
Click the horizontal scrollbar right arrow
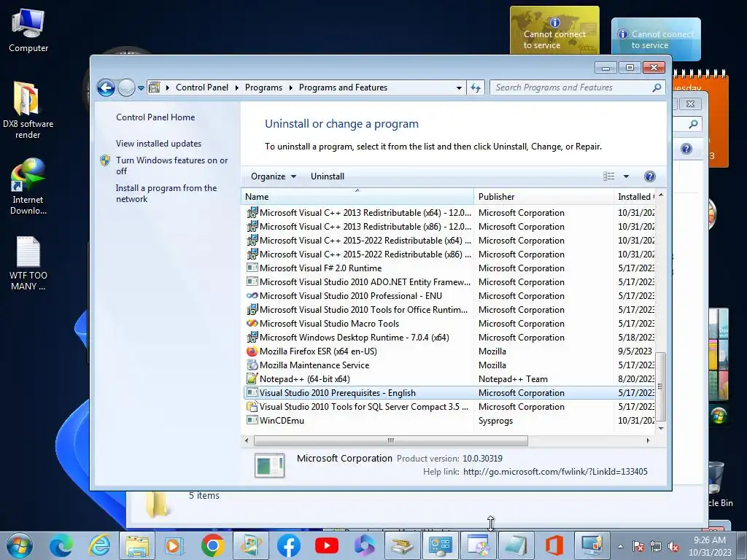click(x=648, y=440)
